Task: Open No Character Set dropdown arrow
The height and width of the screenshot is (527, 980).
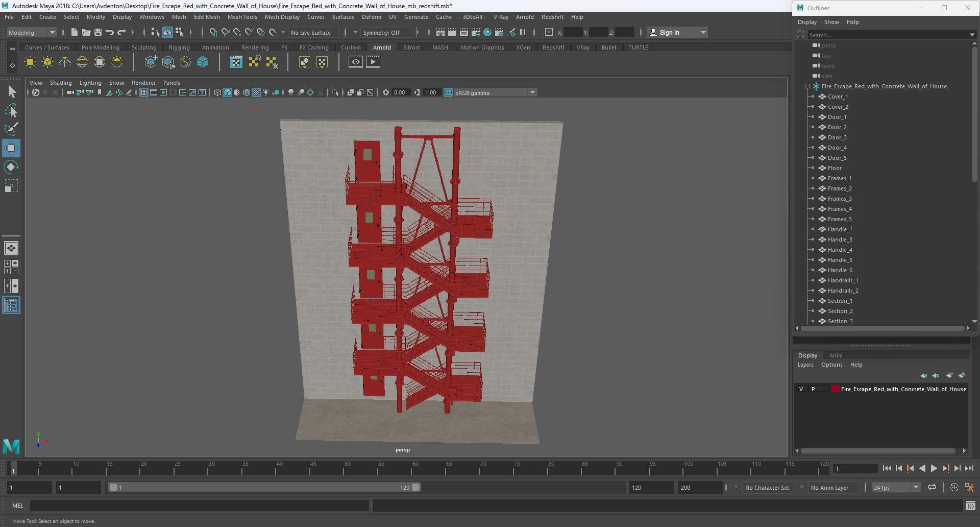Action: point(736,487)
